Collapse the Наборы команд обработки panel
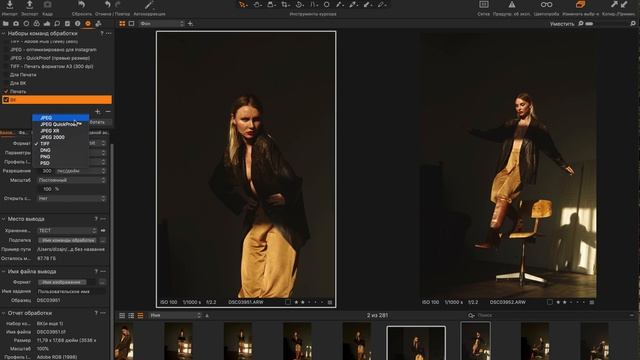The image size is (640, 360). pos(3,33)
